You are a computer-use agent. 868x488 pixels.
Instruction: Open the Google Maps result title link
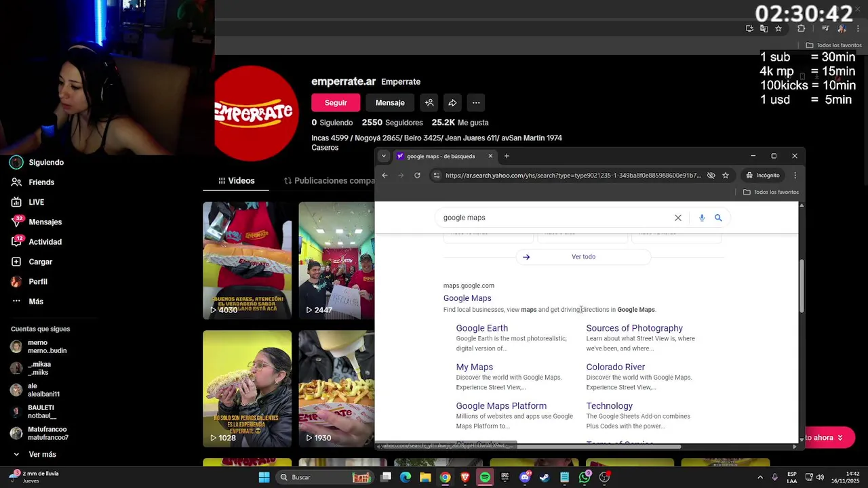click(467, 298)
